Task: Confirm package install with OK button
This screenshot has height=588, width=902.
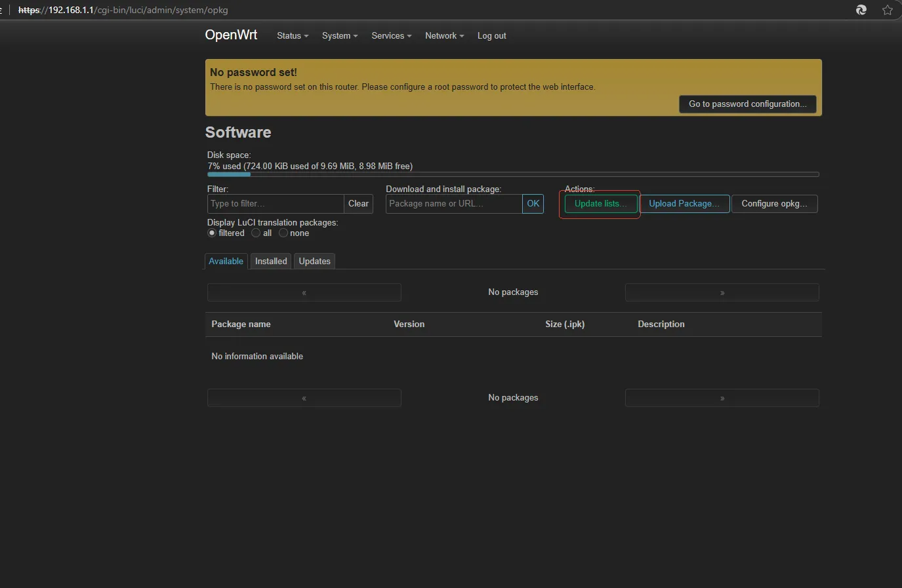Action: click(533, 204)
